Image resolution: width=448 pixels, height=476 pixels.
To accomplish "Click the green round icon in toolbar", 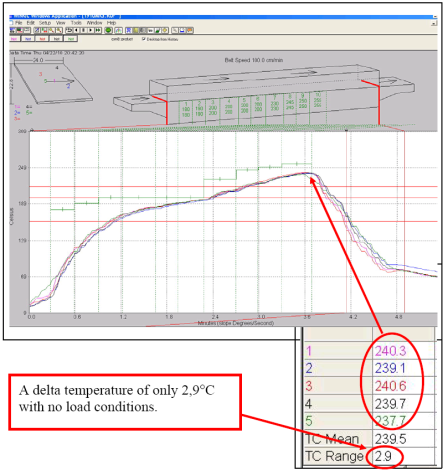I will tap(108, 30).
